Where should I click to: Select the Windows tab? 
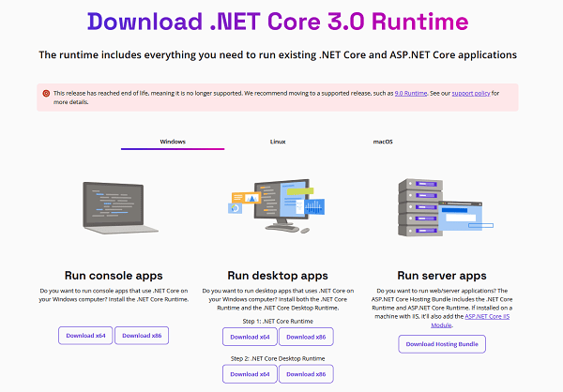point(173,142)
